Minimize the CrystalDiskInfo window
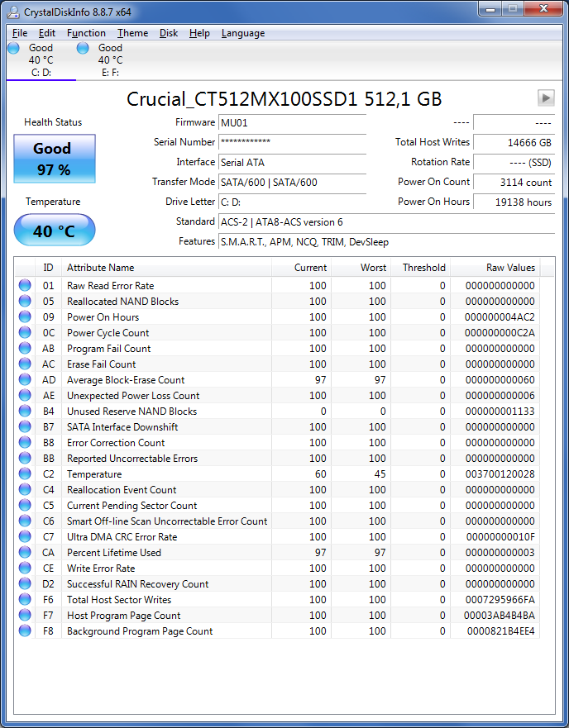The width and height of the screenshot is (569, 728). (x=490, y=8)
